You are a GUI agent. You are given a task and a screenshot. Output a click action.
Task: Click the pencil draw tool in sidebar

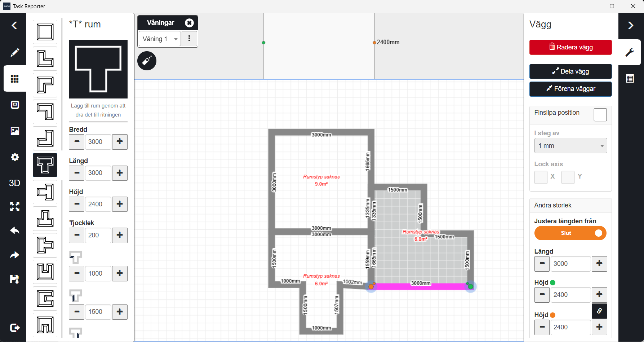coord(14,53)
